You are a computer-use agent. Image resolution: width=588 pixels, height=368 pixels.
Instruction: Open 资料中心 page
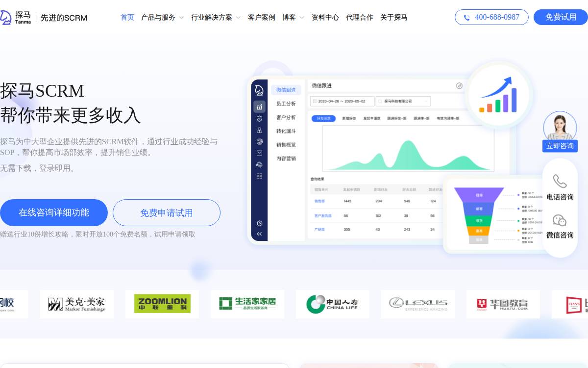pyautogui.click(x=325, y=18)
